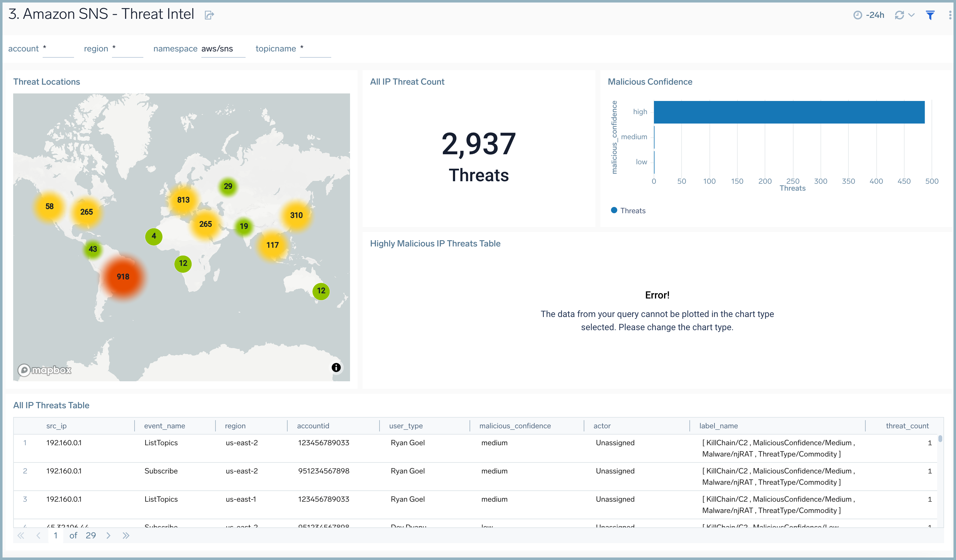Screen dimensions: 956x560
Task: Advance to the next table page
Action: pos(109,535)
